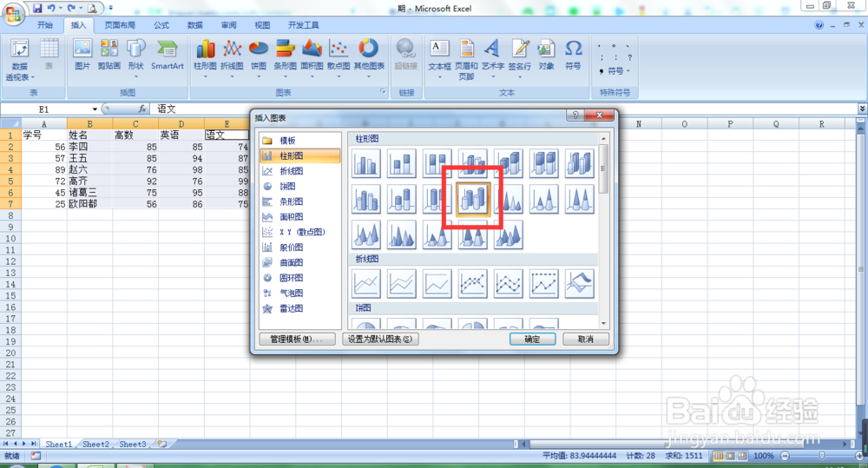Click the help button in the 插入图表 dialog
Viewport: 868px width, 468px height.
(575, 115)
